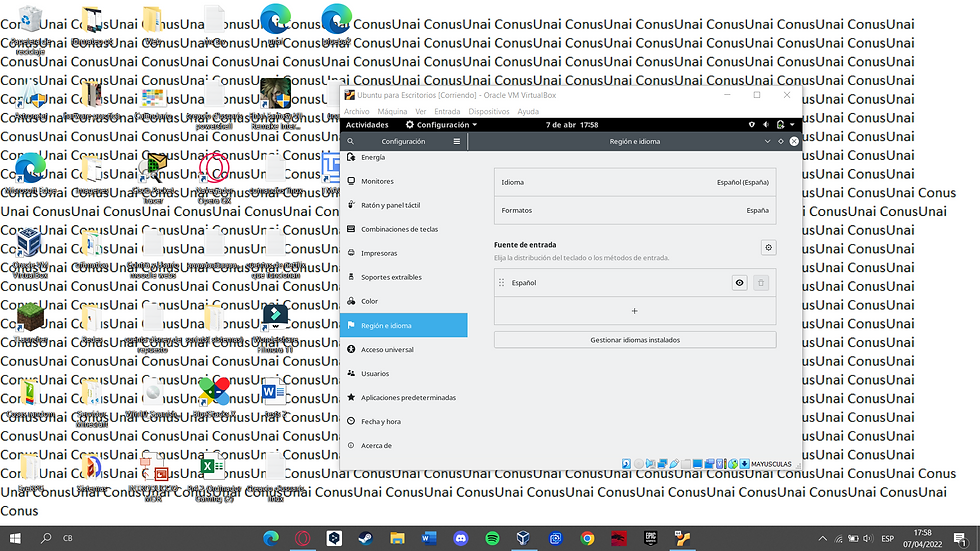Click the Formatos row showing España
This screenshot has width=980, height=551.
[635, 211]
